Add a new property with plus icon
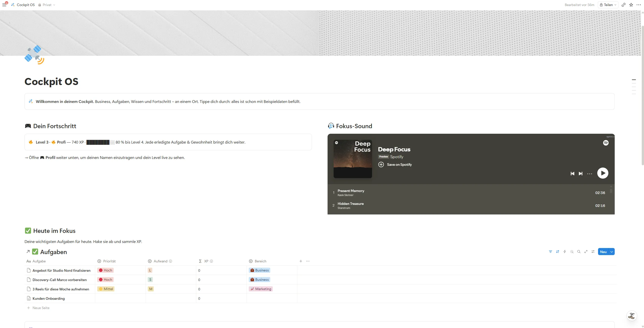The image size is (644, 328). point(301,261)
